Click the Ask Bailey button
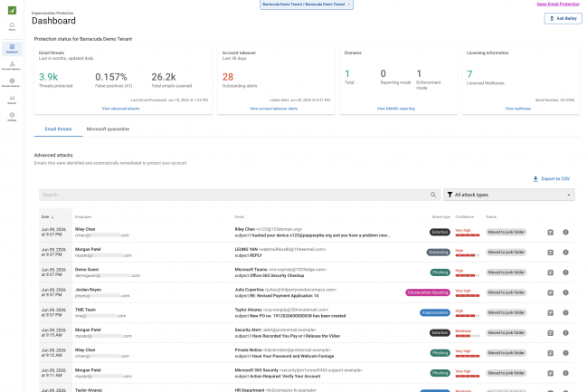This screenshot has height=392, width=588. [563, 18]
